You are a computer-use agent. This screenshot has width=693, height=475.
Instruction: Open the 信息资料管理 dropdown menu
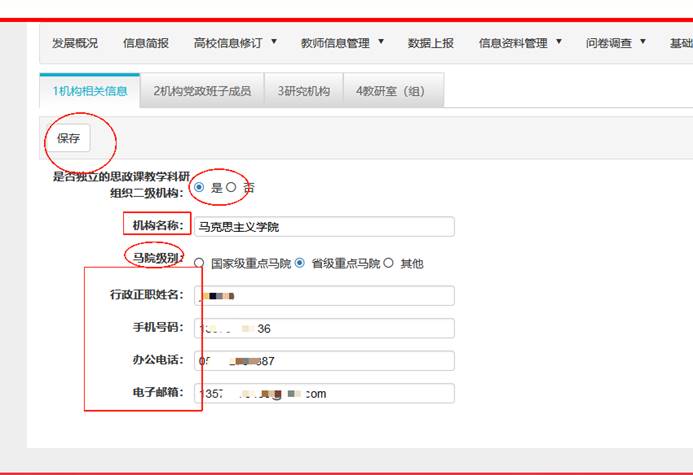[520, 43]
